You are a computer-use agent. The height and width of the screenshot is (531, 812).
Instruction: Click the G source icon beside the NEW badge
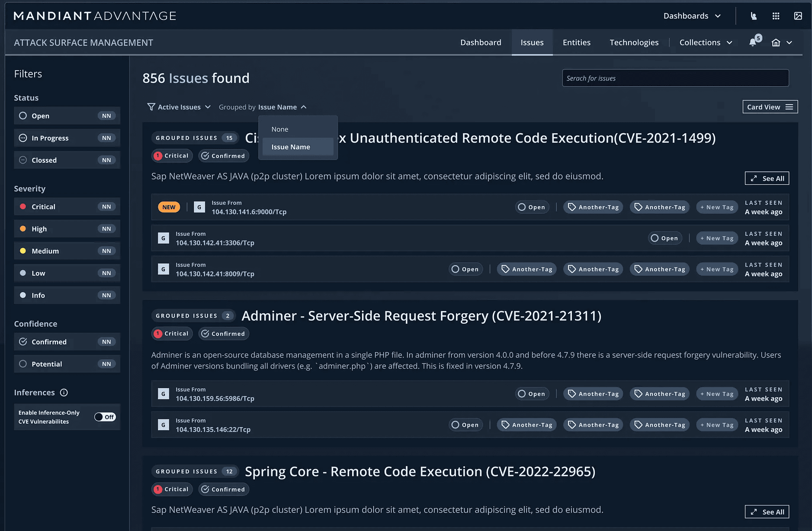199,207
